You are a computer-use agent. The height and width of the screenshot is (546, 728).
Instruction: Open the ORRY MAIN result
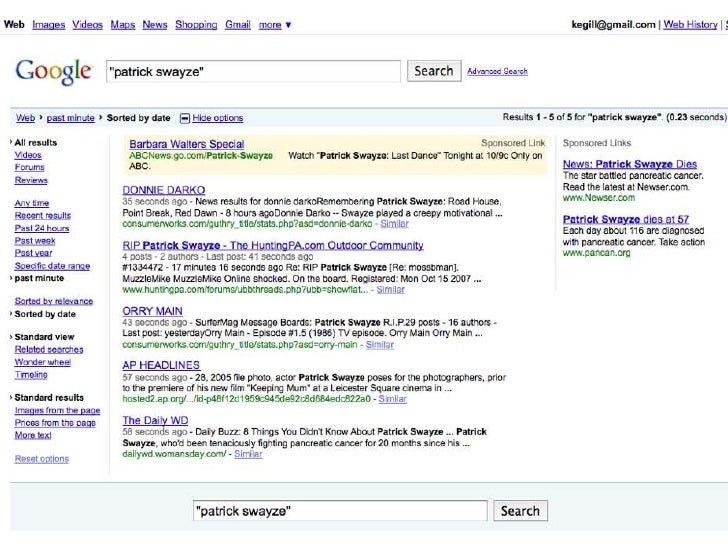[152, 311]
